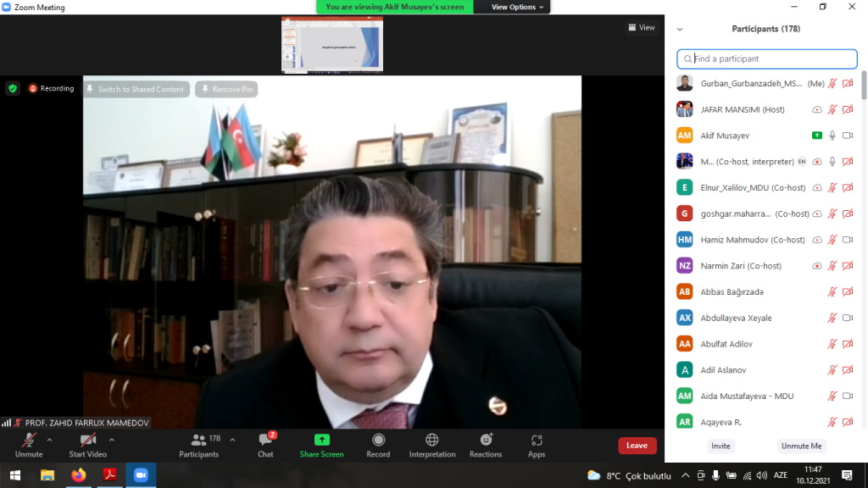Click Remove Pin on the video
Viewport: 868px width, 488px height.
tap(227, 89)
